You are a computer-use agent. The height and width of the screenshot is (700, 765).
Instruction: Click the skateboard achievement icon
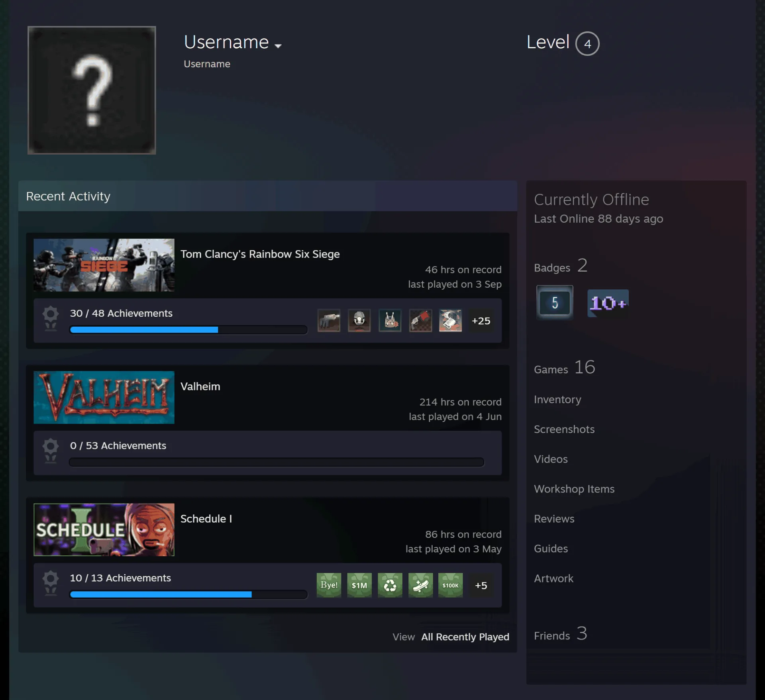coord(420,585)
